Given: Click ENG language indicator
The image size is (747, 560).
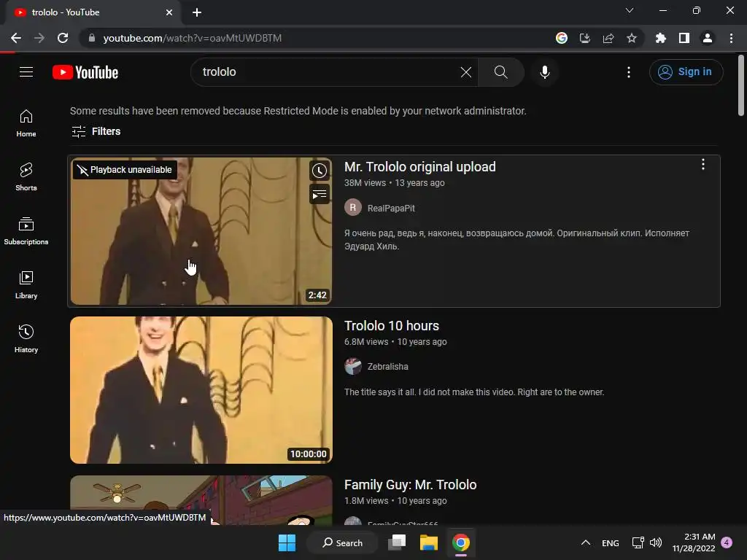Looking at the screenshot, I should pos(611,542).
